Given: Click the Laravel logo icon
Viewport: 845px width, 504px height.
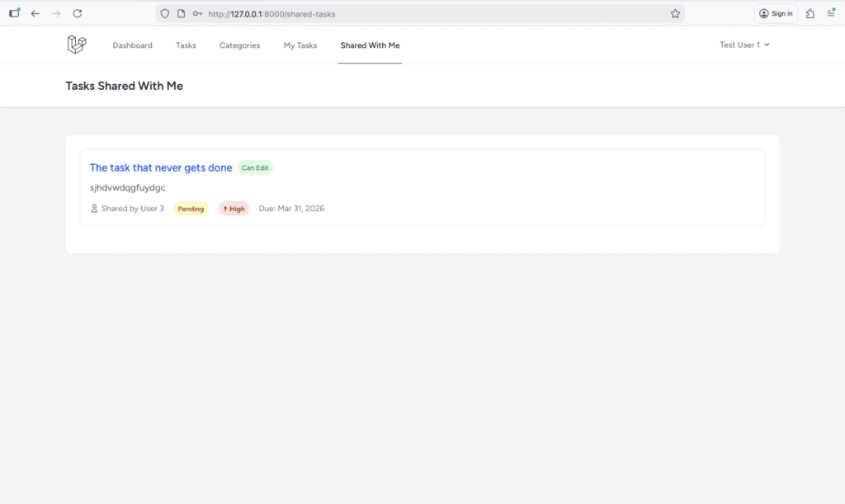Looking at the screenshot, I should coord(76,45).
